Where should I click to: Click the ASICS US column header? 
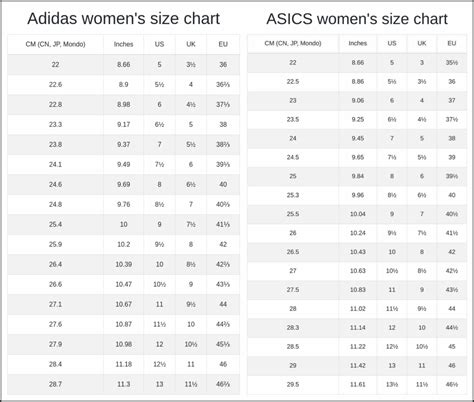pyautogui.click(x=392, y=43)
